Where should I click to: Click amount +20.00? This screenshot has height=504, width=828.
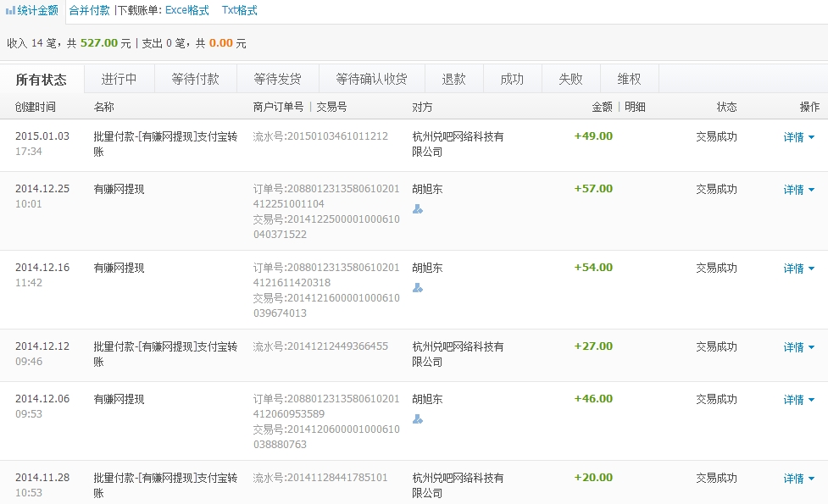(593, 477)
